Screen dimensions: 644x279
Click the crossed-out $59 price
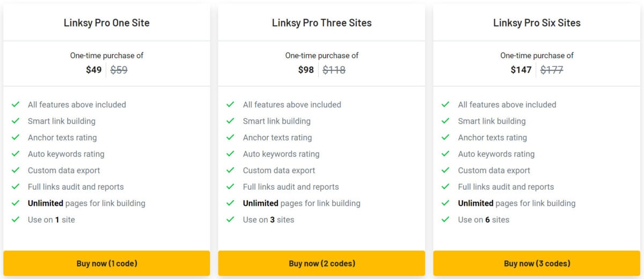click(x=119, y=70)
